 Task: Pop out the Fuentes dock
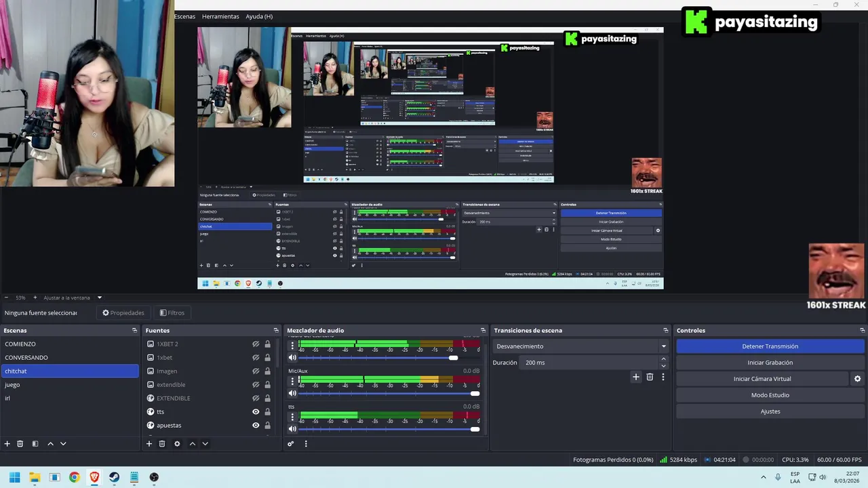click(x=276, y=330)
